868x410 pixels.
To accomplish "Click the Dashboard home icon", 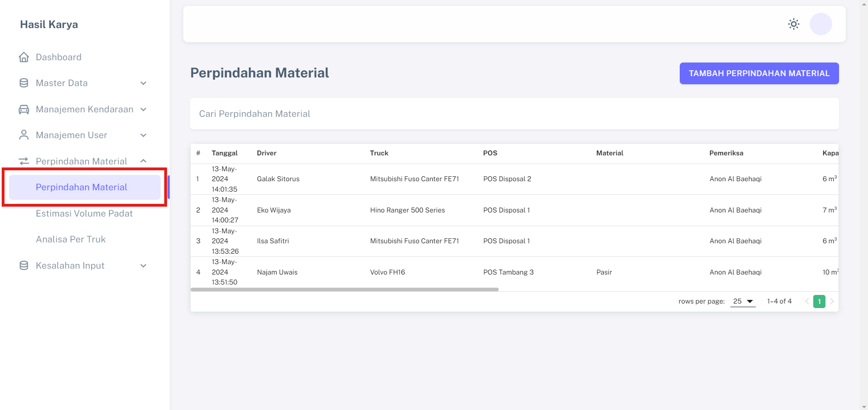I will [24, 57].
